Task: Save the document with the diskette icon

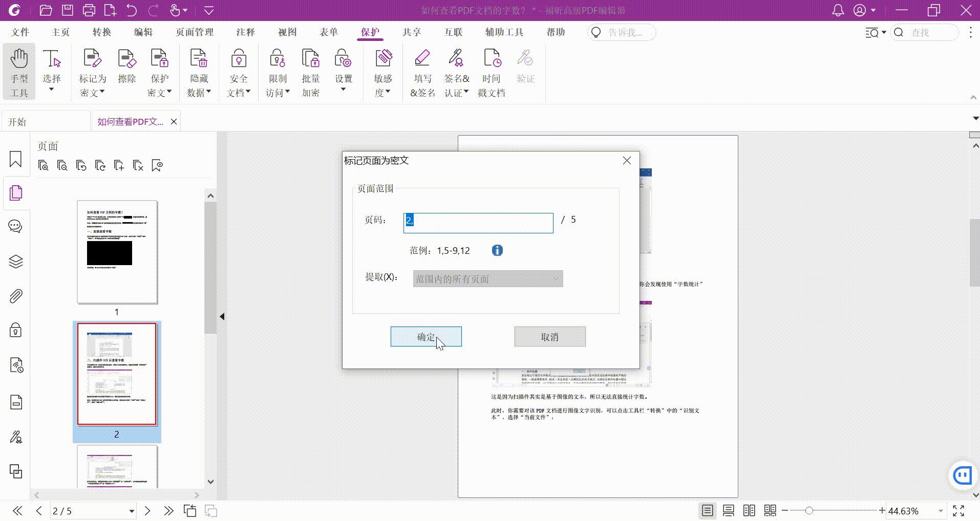Action: click(x=67, y=10)
